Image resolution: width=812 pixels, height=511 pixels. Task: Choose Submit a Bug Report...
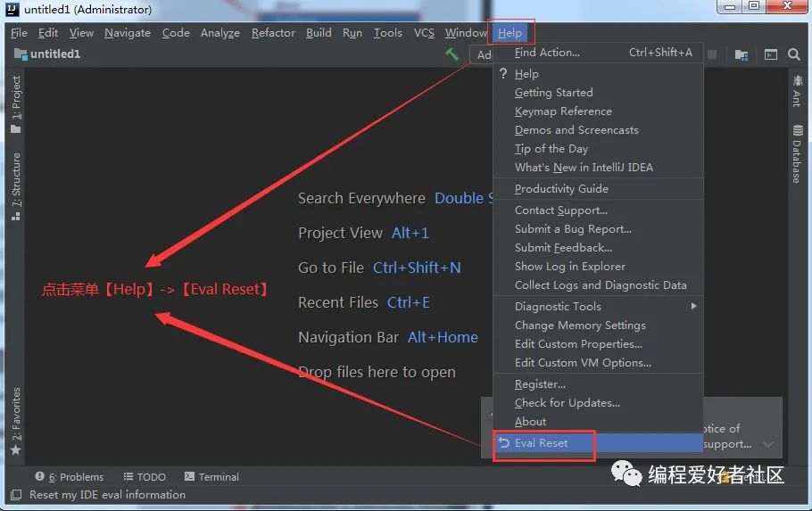pos(598,228)
